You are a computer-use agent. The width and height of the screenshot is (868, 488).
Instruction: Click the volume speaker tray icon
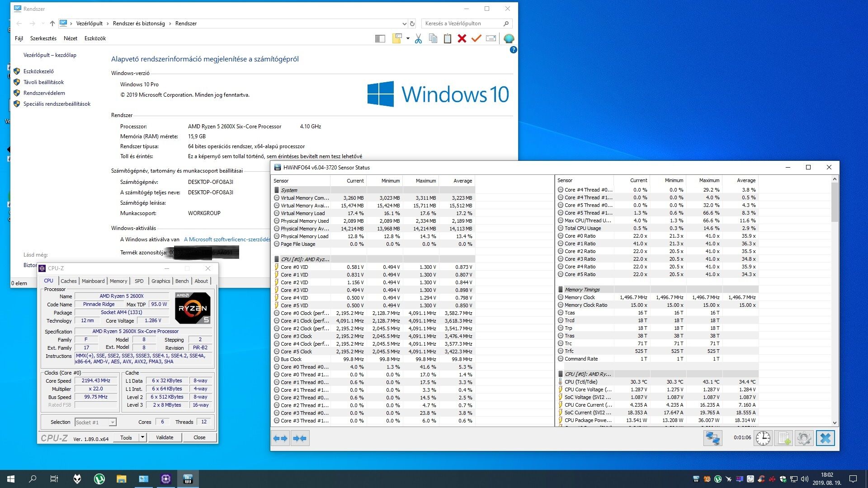click(804, 479)
